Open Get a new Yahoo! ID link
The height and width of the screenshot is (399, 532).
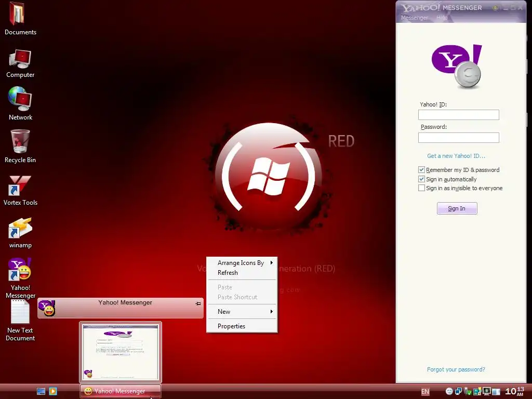(x=456, y=156)
